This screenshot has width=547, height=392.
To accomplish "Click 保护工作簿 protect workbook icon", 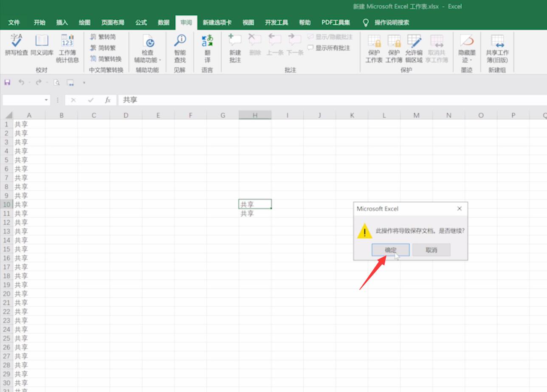I will [394, 41].
